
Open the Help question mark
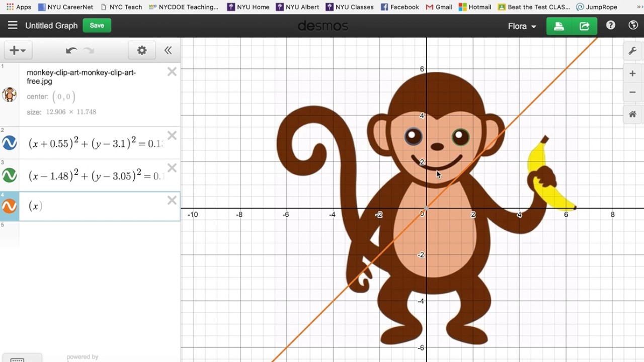611,26
